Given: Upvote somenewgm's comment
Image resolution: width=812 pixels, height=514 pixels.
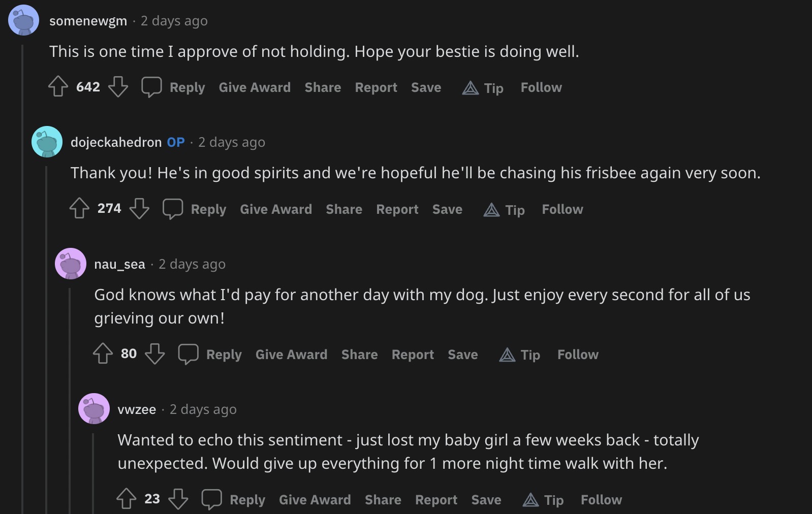Looking at the screenshot, I should click(58, 87).
